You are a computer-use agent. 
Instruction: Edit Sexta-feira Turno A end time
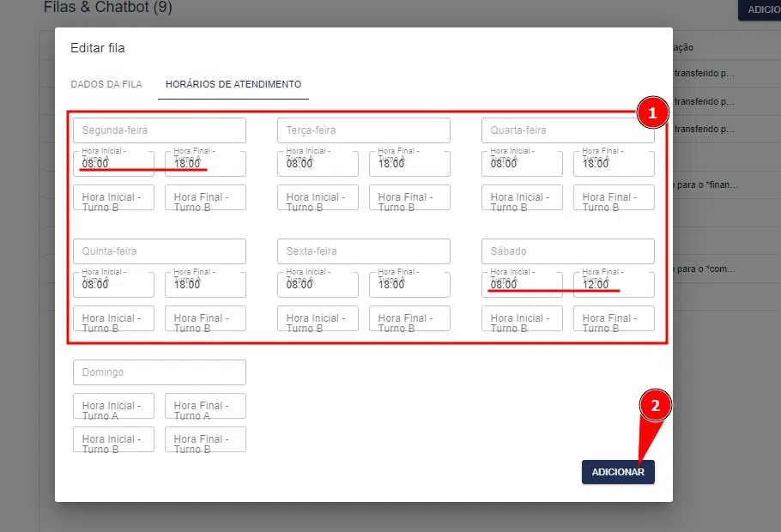click(409, 284)
